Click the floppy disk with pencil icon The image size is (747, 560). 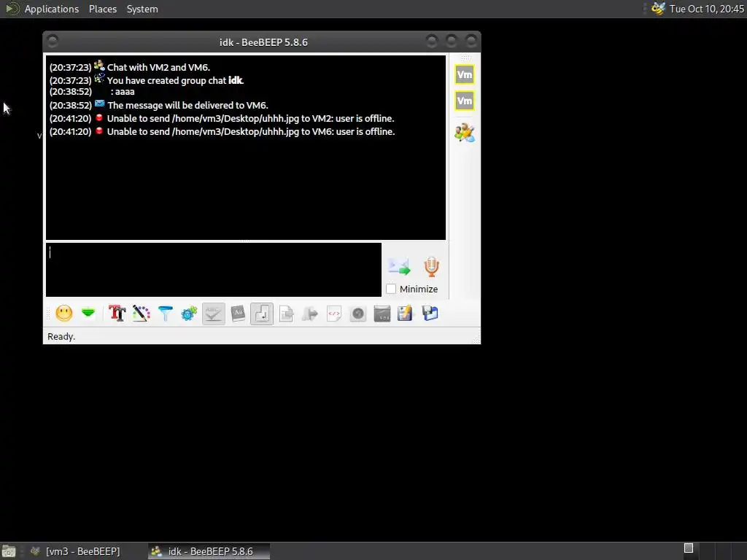[x=405, y=314]
